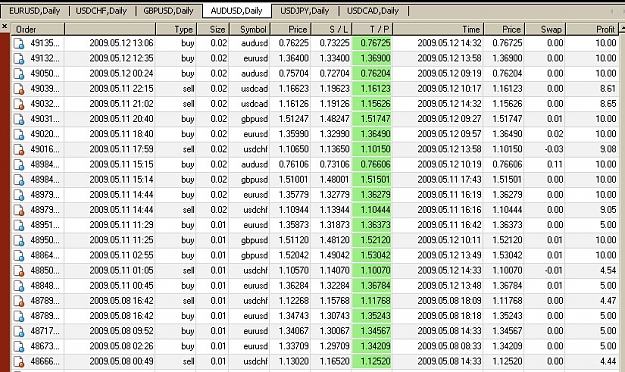The height and width of the screenshot is (372, 625).
Task: Click open time 2009.05.11 11:29
Action: coord(121,225)
